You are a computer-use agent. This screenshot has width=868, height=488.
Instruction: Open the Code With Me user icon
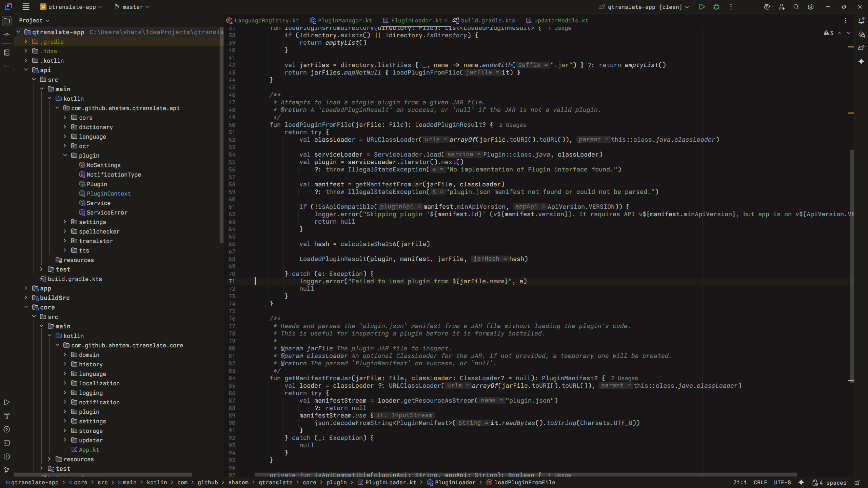pyautogui.click(x=782, y=7)
